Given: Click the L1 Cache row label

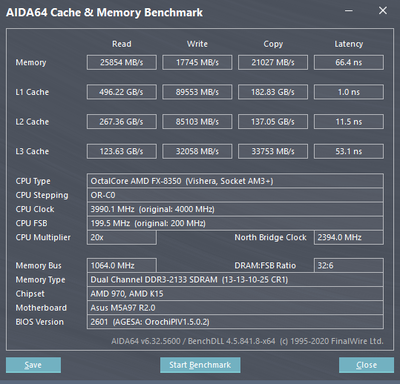Looking at the screenshot, I should (x=32, y=92).
